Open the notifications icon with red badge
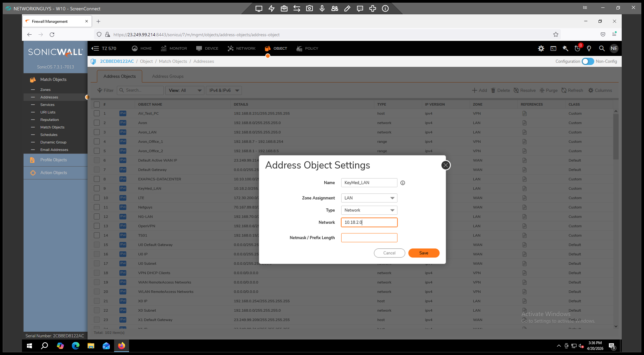The height and width of the screenshot is (355, 644). tap(577, 49)
